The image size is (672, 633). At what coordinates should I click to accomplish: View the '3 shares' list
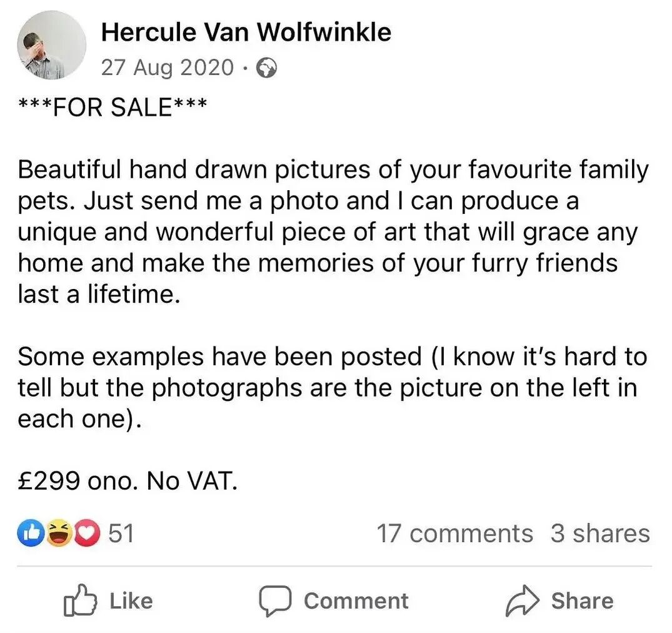[601, 533]
